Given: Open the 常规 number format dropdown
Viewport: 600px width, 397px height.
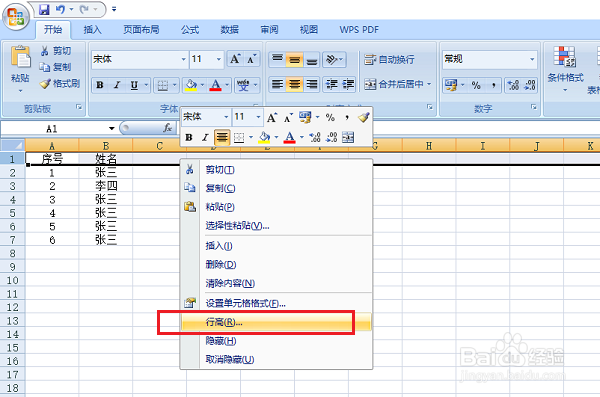Looking at the screenshot, I should 532,59.
